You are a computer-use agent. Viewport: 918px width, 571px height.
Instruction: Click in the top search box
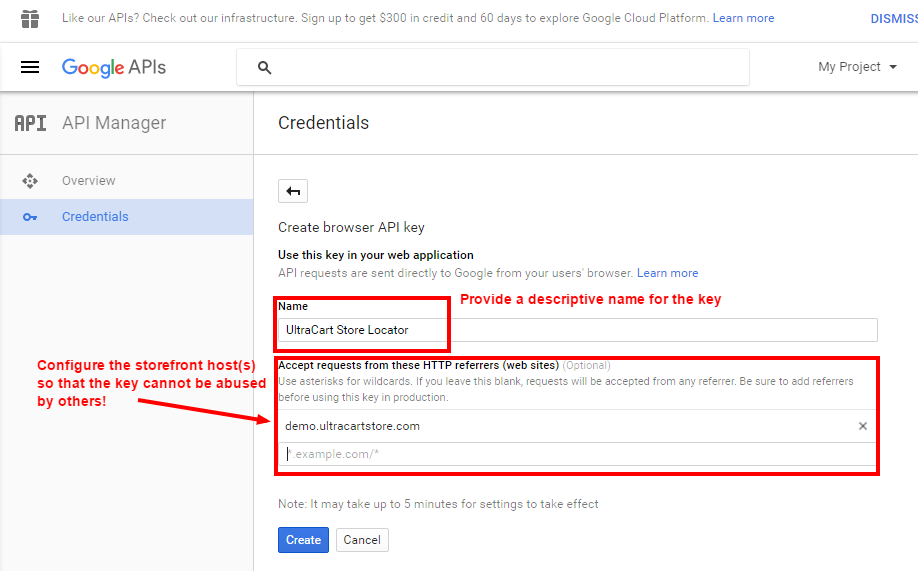493,67
